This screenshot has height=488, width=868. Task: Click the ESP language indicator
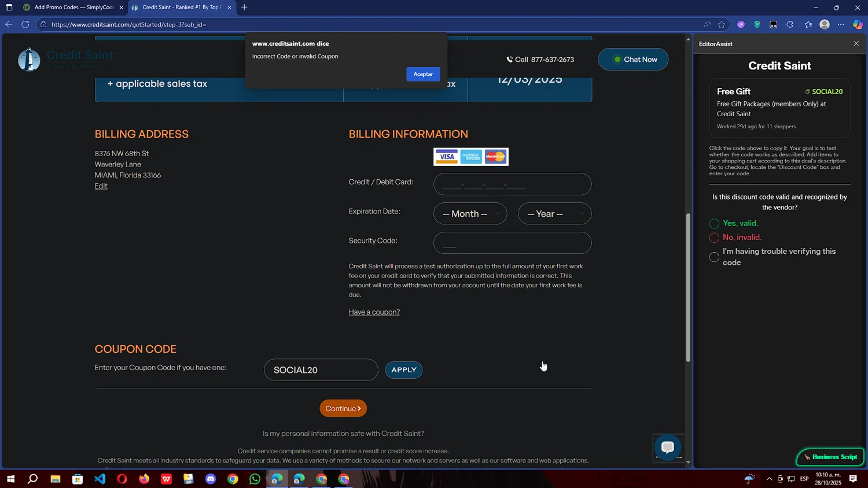point(804,479)
